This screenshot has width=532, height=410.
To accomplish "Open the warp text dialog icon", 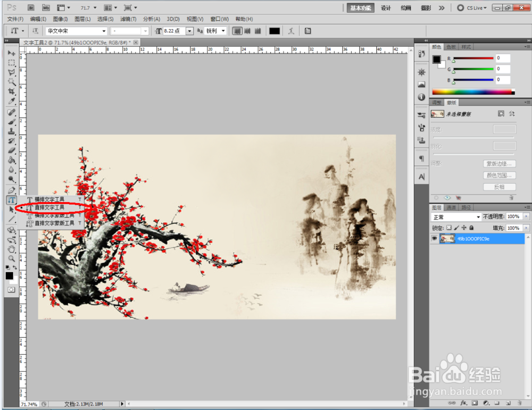I will point(291,31).
